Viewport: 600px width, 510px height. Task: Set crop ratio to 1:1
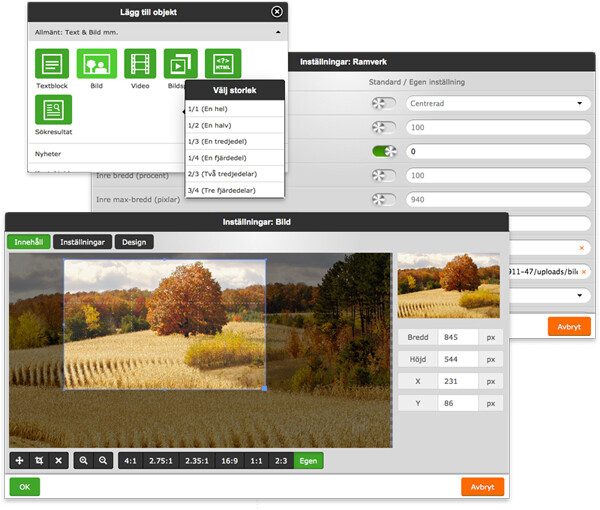pos(256,461)
